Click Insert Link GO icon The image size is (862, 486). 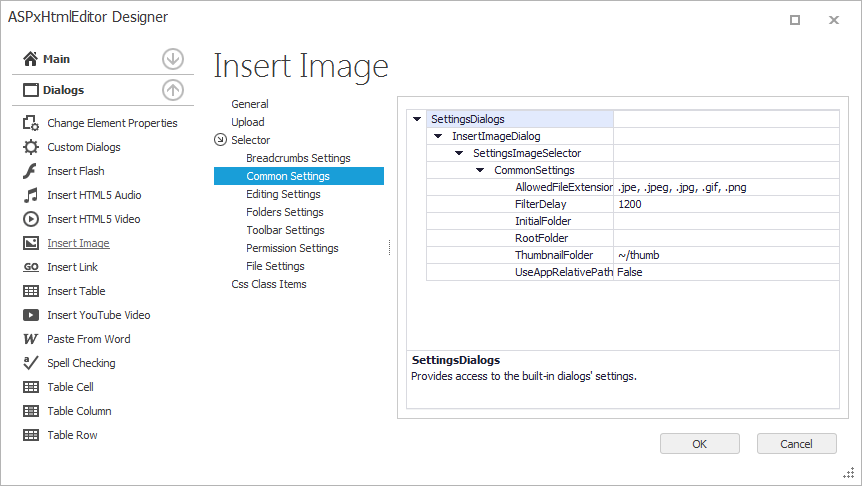31,267
